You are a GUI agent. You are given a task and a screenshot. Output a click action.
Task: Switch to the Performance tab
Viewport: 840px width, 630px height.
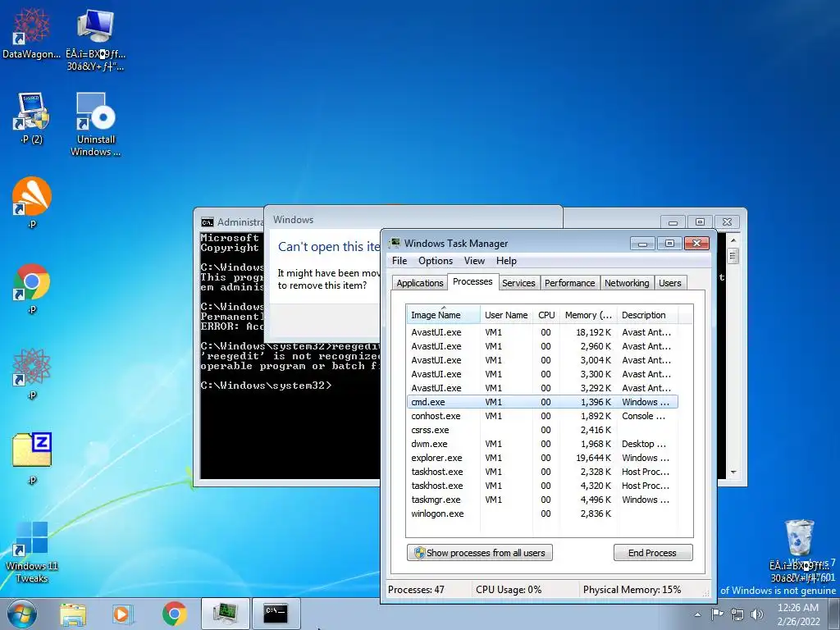[x=569, y=283]
